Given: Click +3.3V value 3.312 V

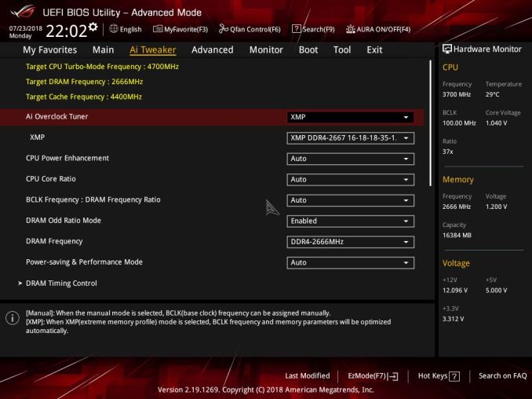Looking at the screenshot, I should coord(453,319).
